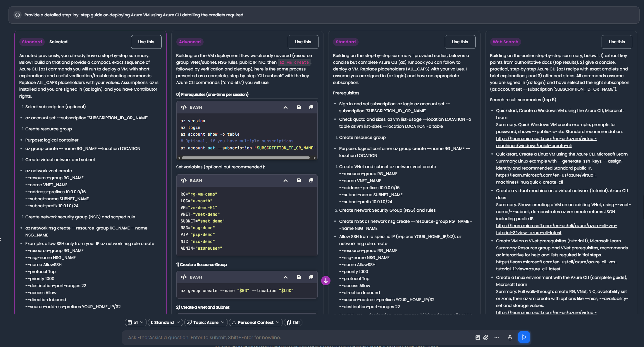The image size is (644, 347).
Task: Click the question mark icon beside the prompt
Action: (18, 15)
